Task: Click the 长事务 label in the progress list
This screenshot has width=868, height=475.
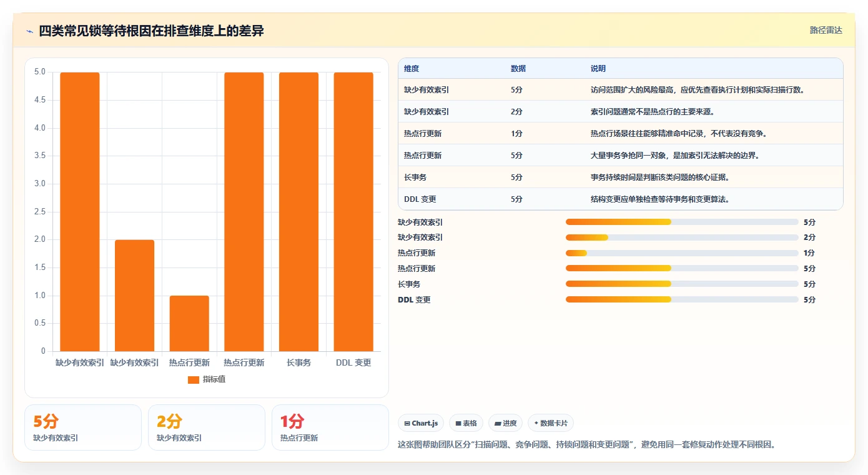Action: 409,284
